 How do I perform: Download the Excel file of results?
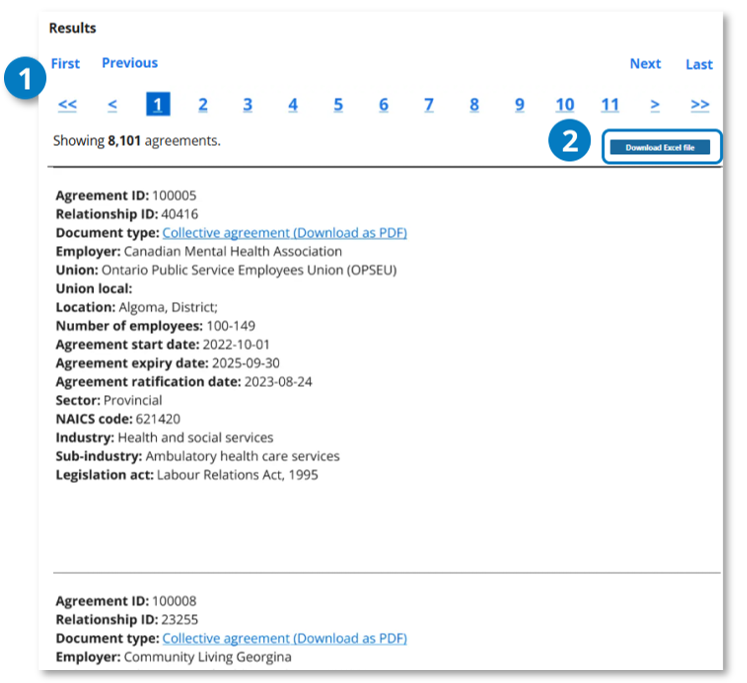[x=660, y=147]
